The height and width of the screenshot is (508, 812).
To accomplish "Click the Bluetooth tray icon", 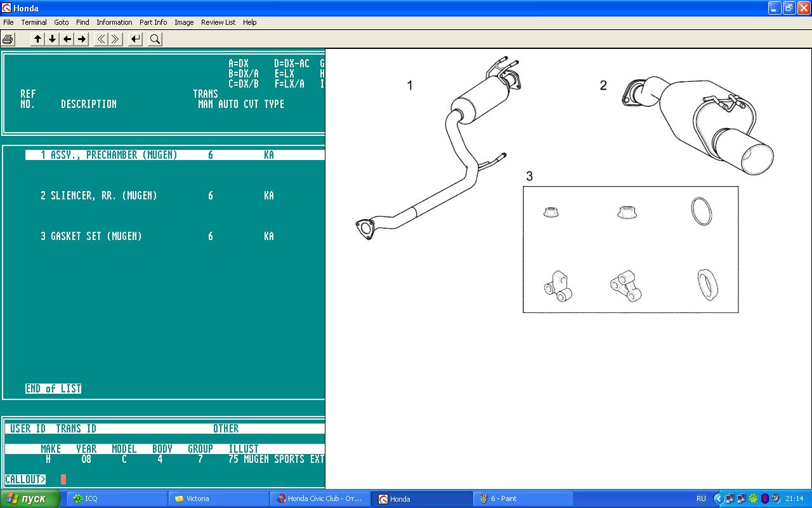I will (764, 498).
